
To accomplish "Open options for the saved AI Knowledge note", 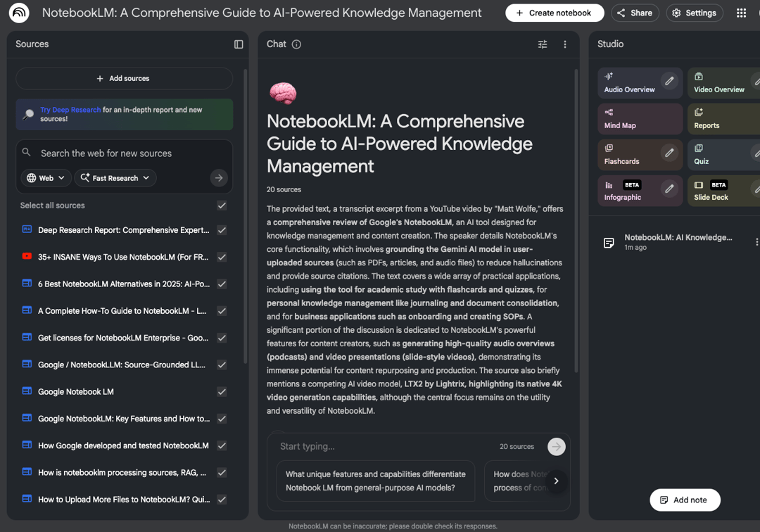I will pos(756,241).
